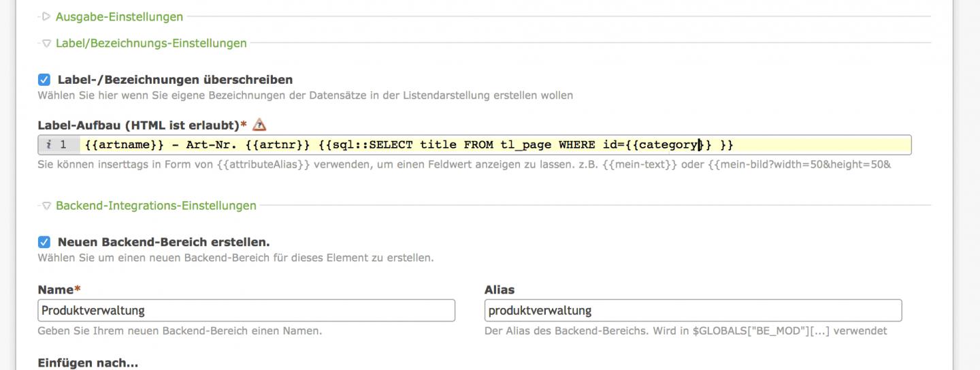The image size is (980, 370).
Task: Focus the Name field containing Produktverwaltung
Action: (x=246, y=311)
